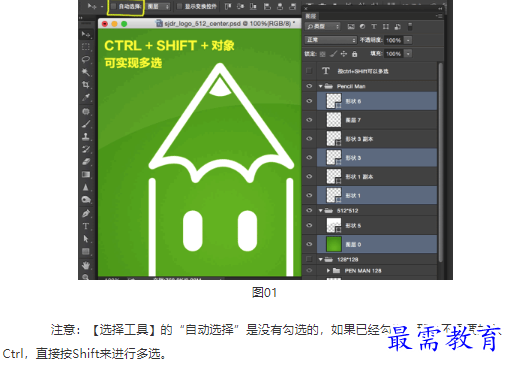Select the Sharpen/Blur tool
The width and height of the screenshot is (509, 370).
[86, 187]
